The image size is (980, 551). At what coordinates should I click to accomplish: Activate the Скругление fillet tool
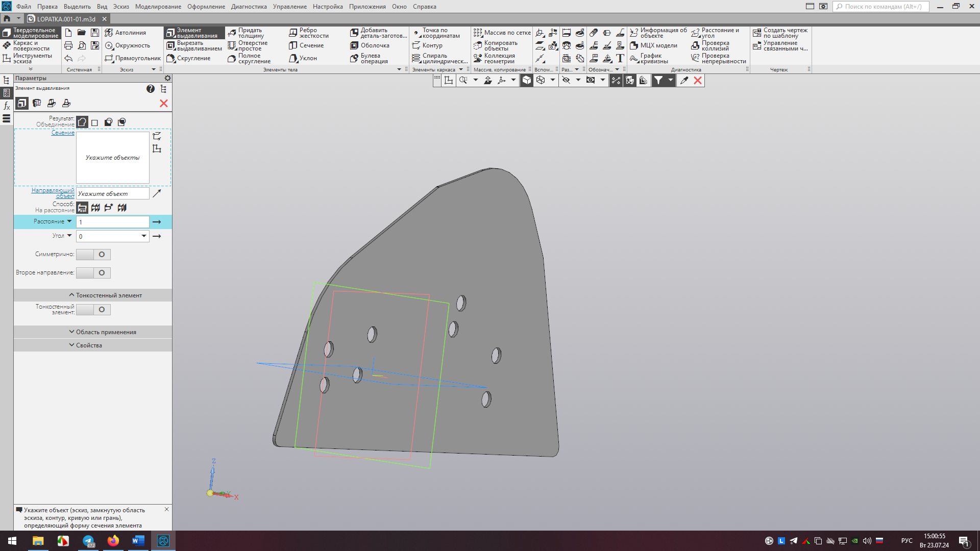pos(188,58)
